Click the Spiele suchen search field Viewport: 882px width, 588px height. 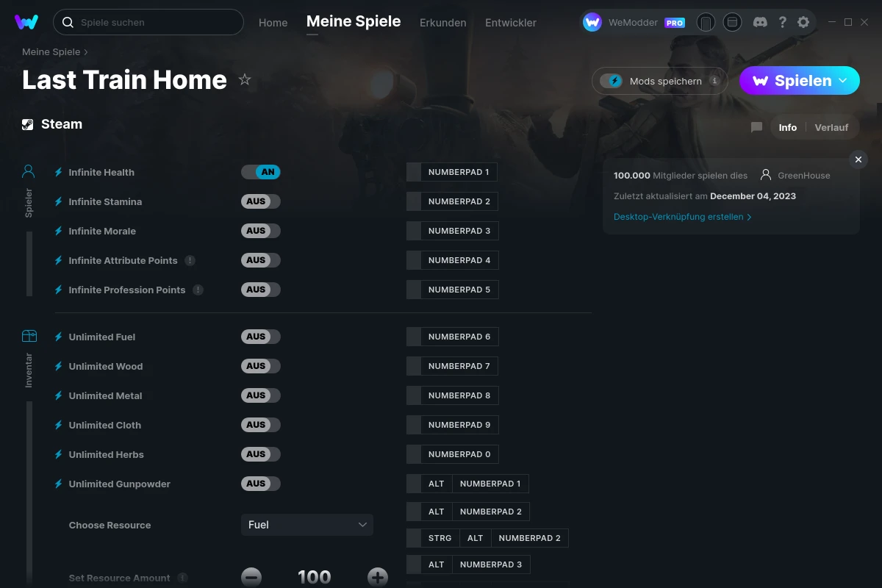(x=148, y=22)
